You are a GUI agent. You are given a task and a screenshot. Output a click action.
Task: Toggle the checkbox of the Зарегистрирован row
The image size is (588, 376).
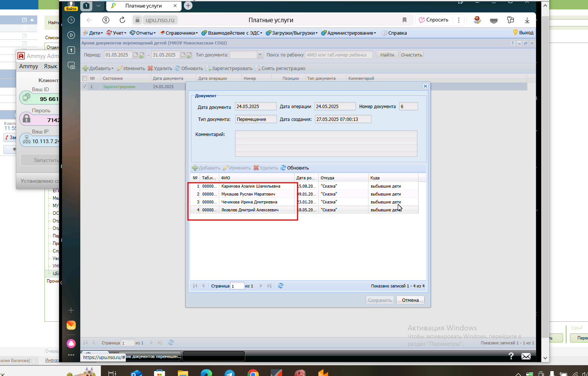[x=84, y=86]
